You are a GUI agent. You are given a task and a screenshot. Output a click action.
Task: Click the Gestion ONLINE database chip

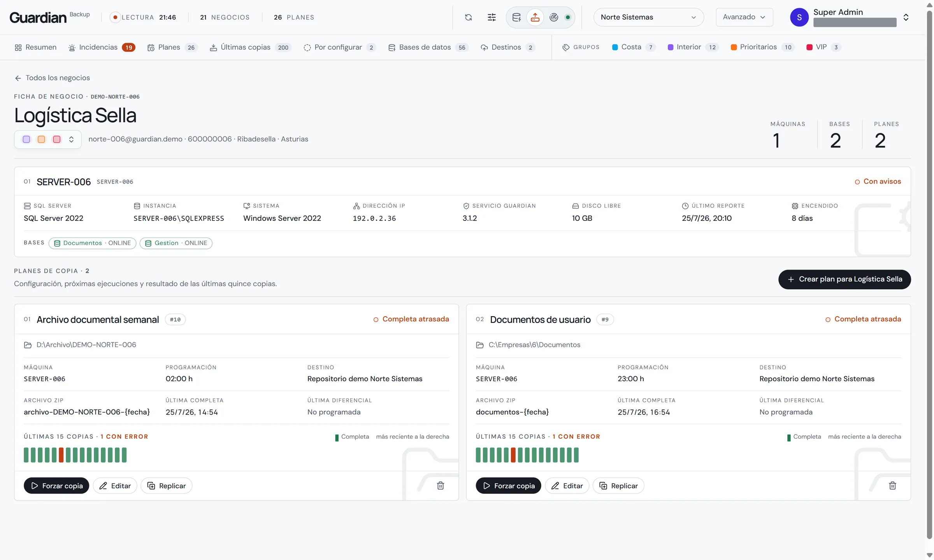pyautogui.click(x=176, y=243)
